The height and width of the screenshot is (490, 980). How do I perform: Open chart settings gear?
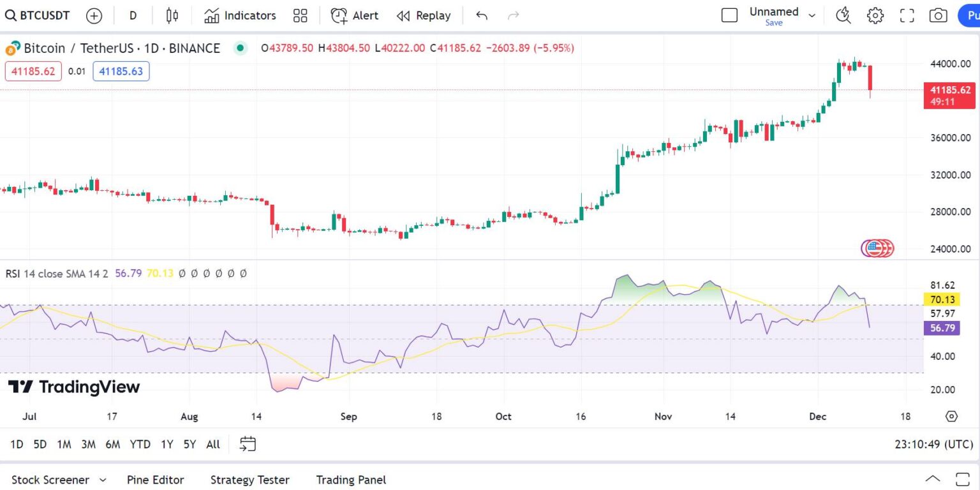pyautogui.click(x=875, y=15)
